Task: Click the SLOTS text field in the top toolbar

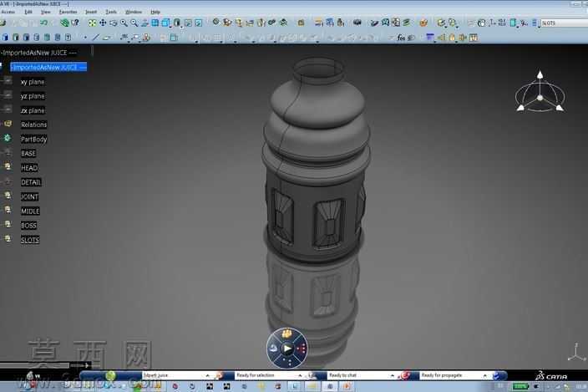Action: [x=564, y=23]
